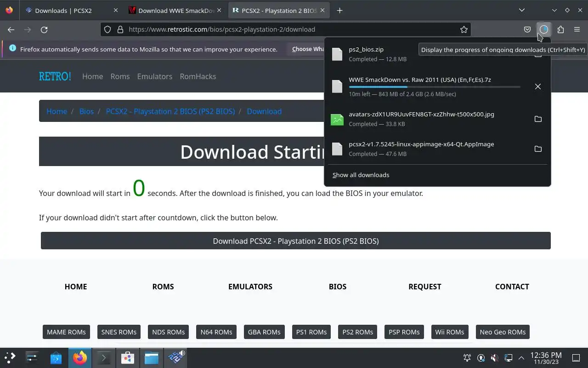Close the PCSX2 - Playstation 2 BIOS tab
Viewport: 588px width, 368px height.
[322, 10]
